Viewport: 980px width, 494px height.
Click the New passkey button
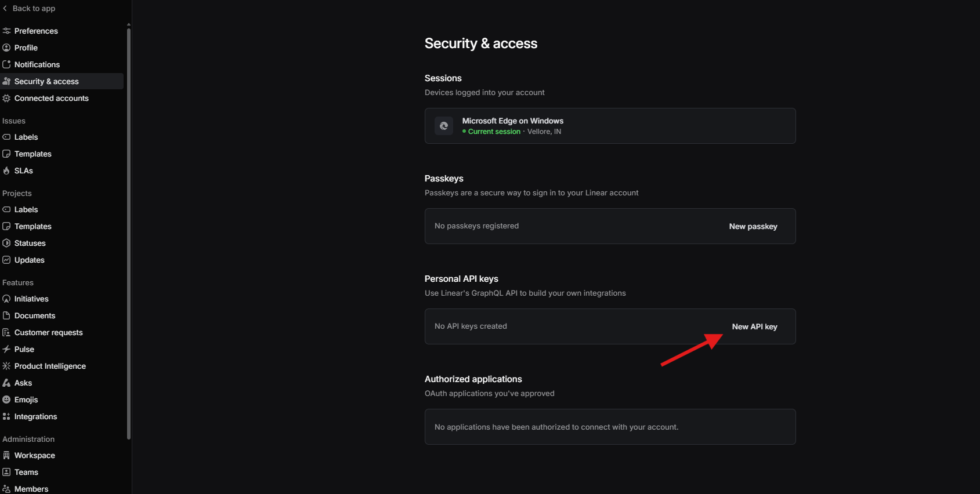pos(753,226)
